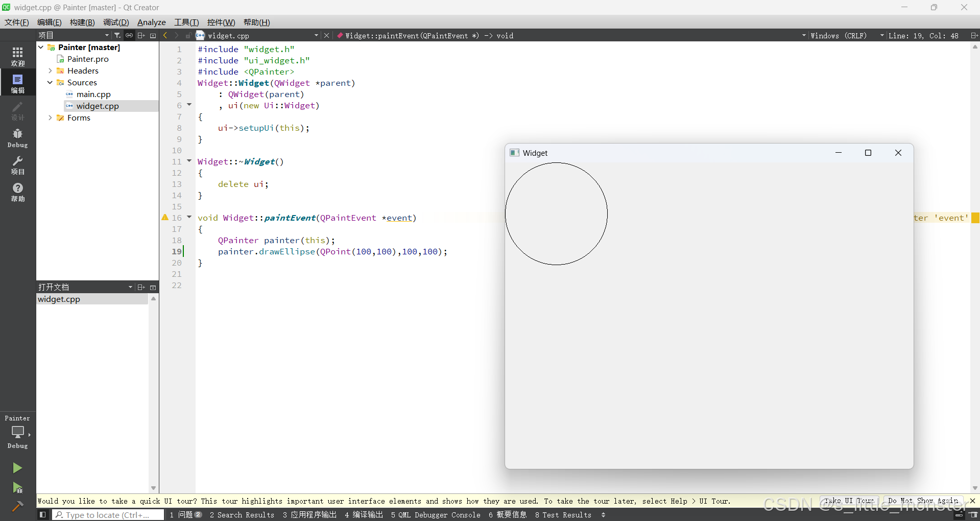Switch to 编辑 (Edit) mode
Viewport: 980px width, 521px height.
[18, 83]
